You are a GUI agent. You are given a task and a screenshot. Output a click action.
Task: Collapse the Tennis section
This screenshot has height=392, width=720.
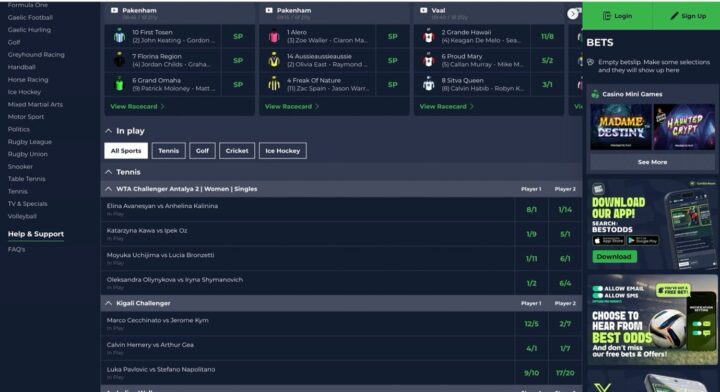[108, 172]
